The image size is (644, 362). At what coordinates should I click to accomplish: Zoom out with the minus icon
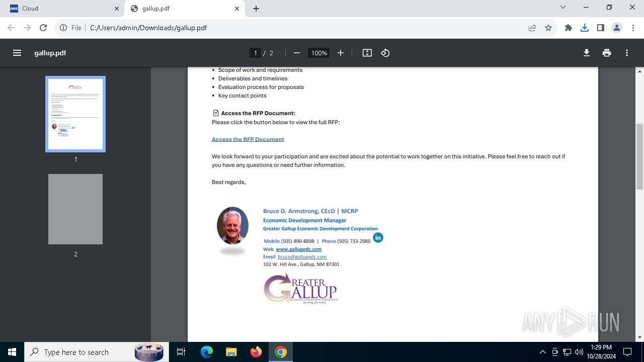tap(297, 53)
